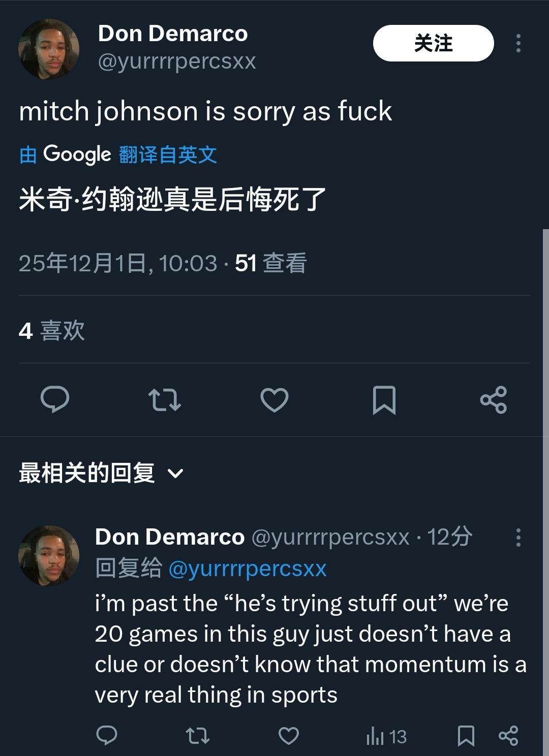Viewport: 549px width, 756px height.
Task: Retweet the reply about momentum
Action: [197, 735]
